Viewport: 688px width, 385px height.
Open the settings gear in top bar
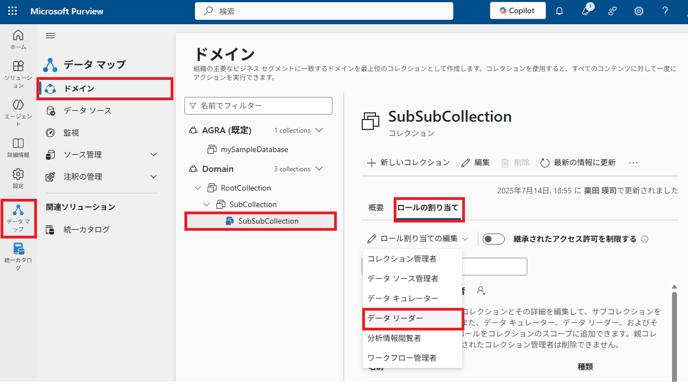click(x=638, y=11)
